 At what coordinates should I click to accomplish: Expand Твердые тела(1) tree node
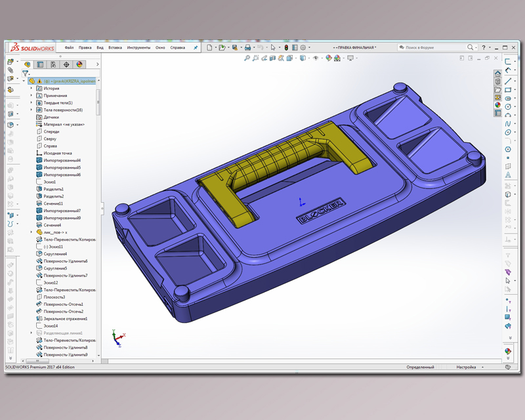tap(31, 103)
